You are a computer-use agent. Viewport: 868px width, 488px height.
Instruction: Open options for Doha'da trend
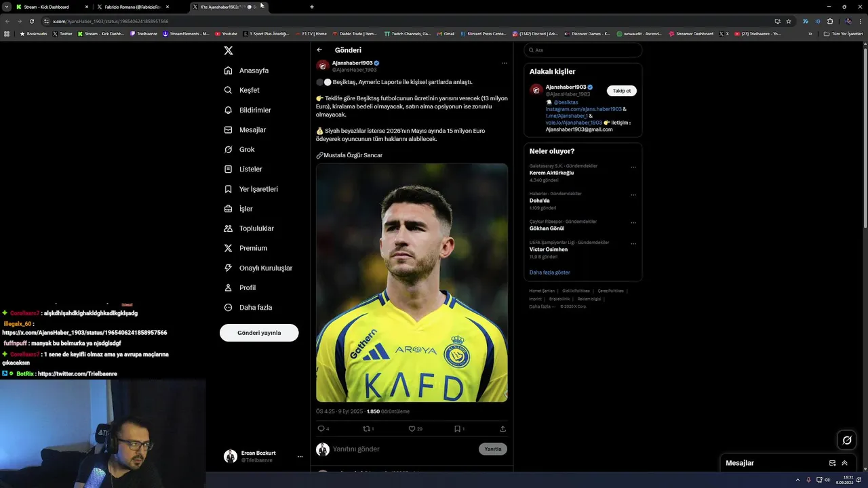[633, 195]
